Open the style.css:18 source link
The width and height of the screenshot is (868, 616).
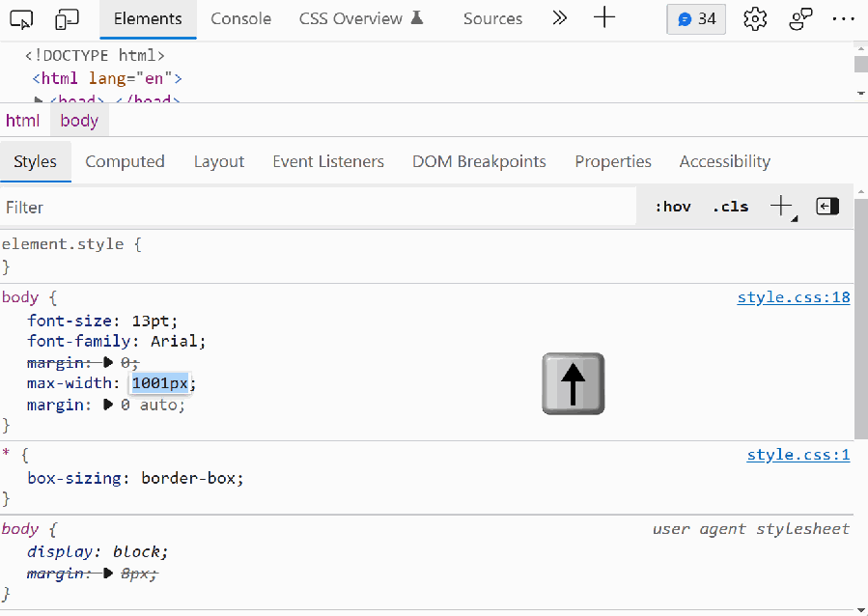pos(794,297)
